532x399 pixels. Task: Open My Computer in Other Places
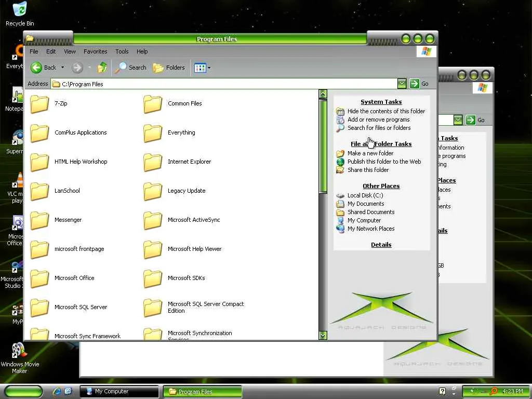click(x=364, y=220)
